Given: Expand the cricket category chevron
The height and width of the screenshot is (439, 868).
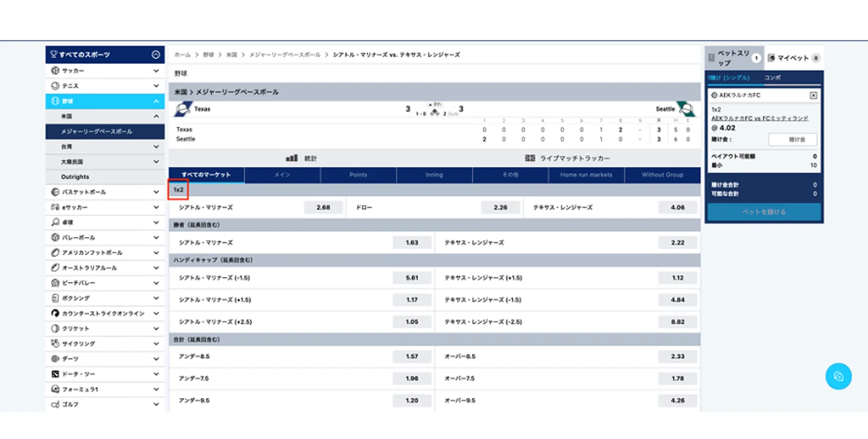Looking at the screenshot, I should tap(156, 328).
